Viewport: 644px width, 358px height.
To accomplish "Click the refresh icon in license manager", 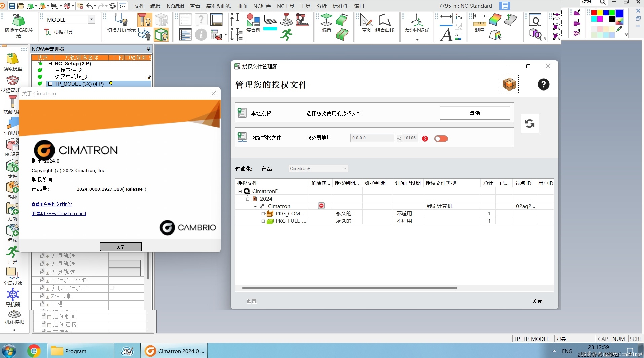I will [x=529, y=123].
